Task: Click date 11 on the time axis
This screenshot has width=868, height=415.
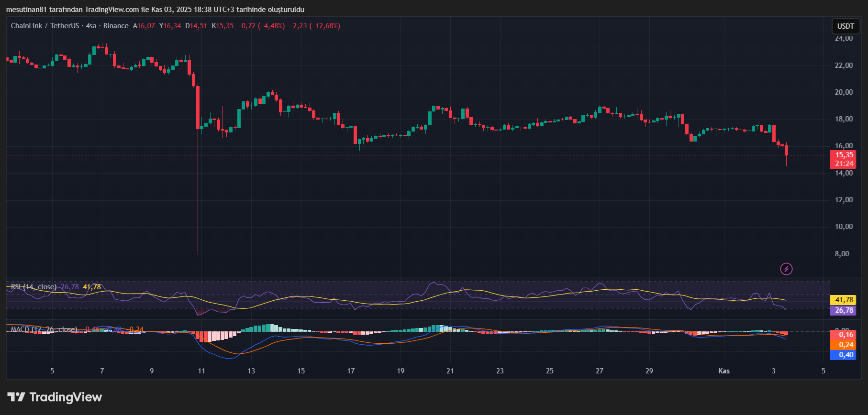Action: tap(201, 371)
